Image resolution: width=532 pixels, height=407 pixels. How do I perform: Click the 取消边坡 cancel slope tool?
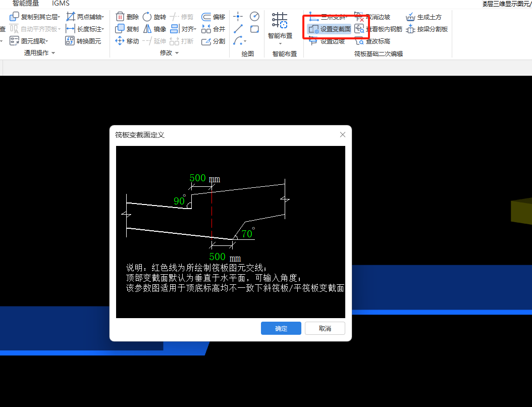point(373,17)
